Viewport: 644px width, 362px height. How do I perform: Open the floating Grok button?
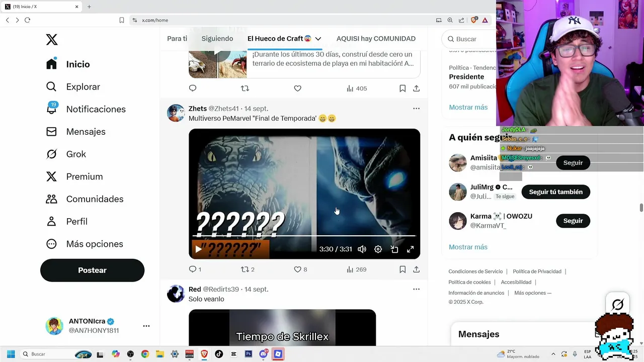click(x=617, y=305)
